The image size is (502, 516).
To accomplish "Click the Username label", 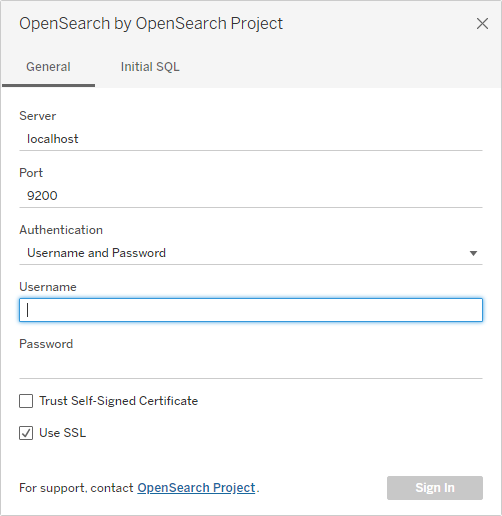I will click(x=48, y=287).
